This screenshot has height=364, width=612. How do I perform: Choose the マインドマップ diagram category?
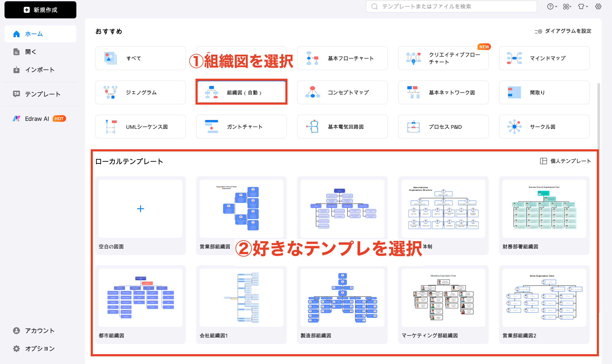pyautogui.click(x=544, y=58)
